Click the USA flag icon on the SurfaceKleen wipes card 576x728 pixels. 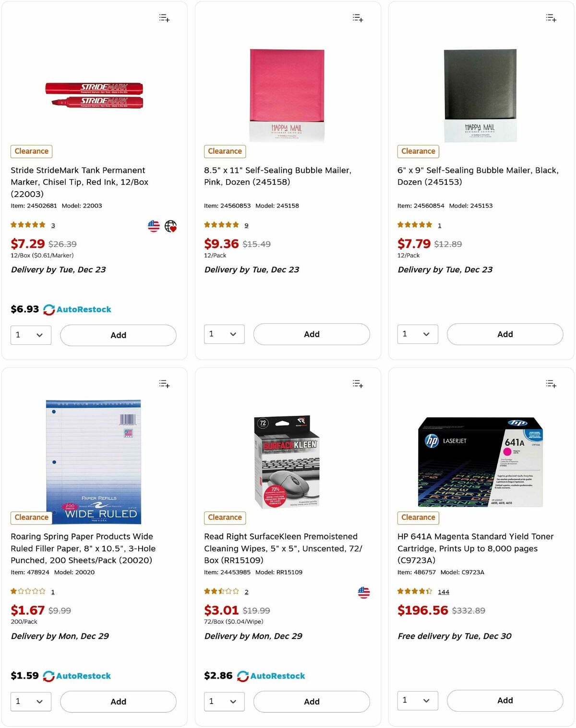pos(365,592)
